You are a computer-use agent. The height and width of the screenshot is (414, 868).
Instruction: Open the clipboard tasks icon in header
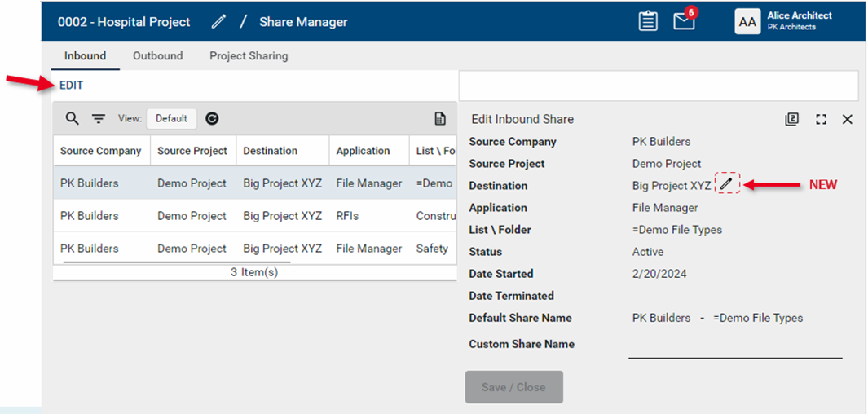coord(648,22)
